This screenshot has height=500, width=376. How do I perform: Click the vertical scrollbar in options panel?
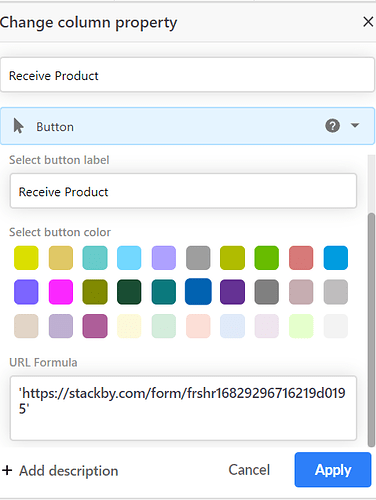point(371,329)
